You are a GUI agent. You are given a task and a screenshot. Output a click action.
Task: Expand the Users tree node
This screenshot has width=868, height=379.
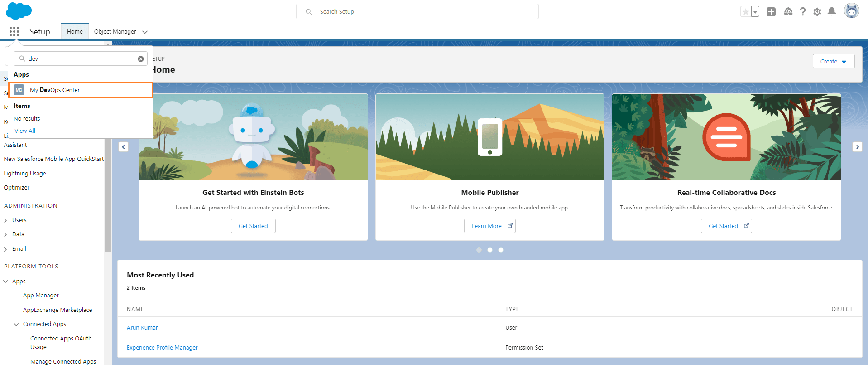5,220
